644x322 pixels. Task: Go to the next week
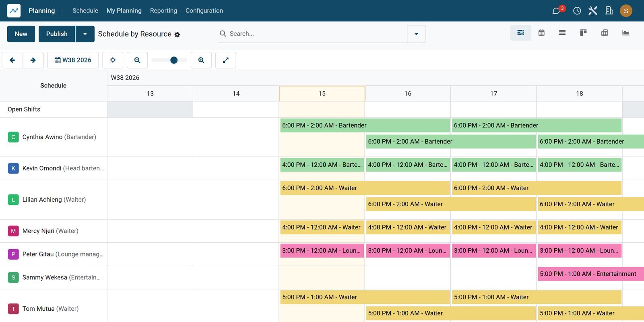click(x=33, y=60)
